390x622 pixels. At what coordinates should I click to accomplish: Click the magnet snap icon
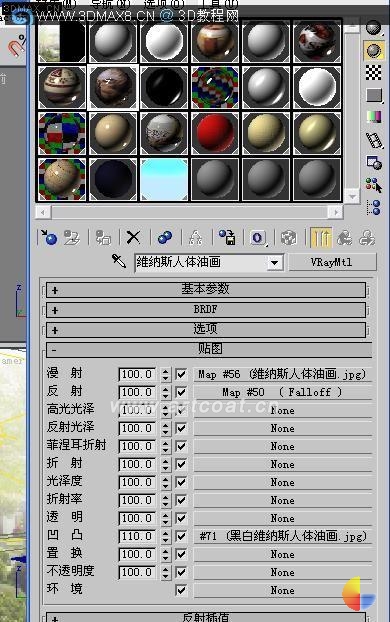pyautogui.click(x=16, y=47)
